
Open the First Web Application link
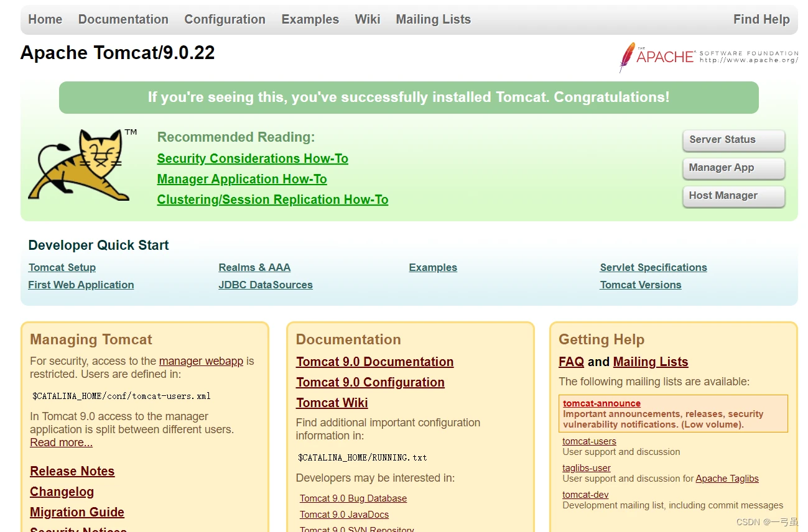[x=81, y=285]
